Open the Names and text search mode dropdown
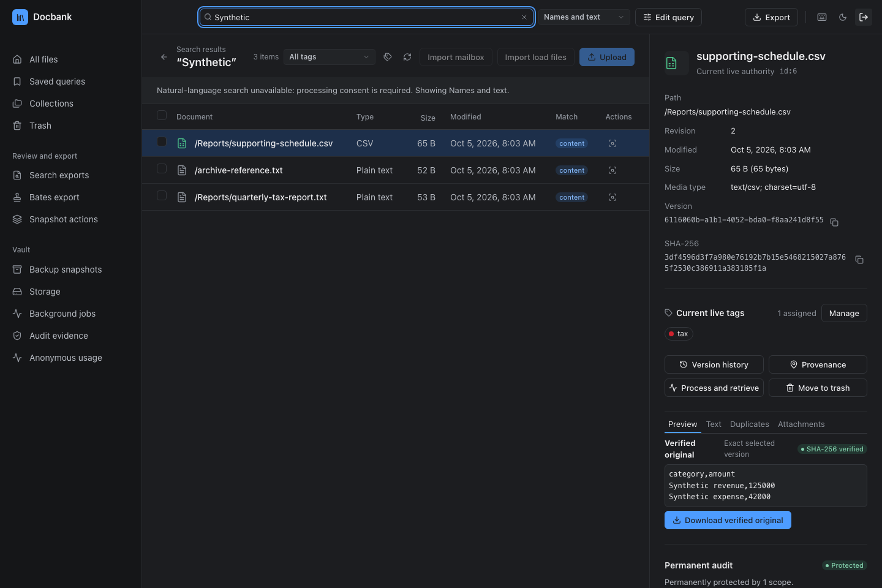This screenshot has width=882, height=588. point(584,17)
